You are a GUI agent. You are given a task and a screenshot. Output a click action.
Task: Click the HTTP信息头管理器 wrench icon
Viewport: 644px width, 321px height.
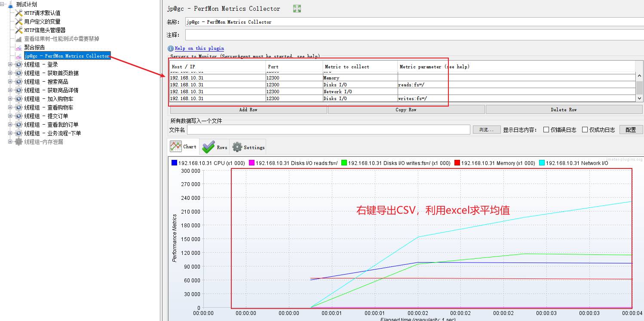[x=19, y=30]
